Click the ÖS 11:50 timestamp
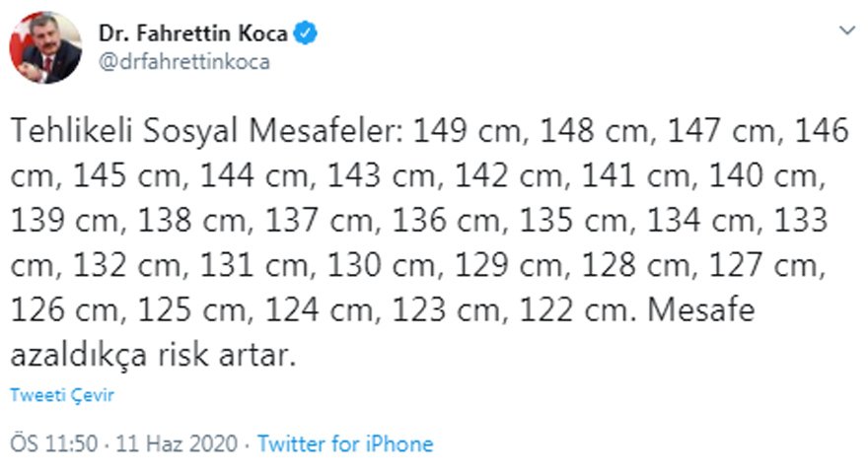Screen dimensions: 868x474 click(x=54, y=444)
